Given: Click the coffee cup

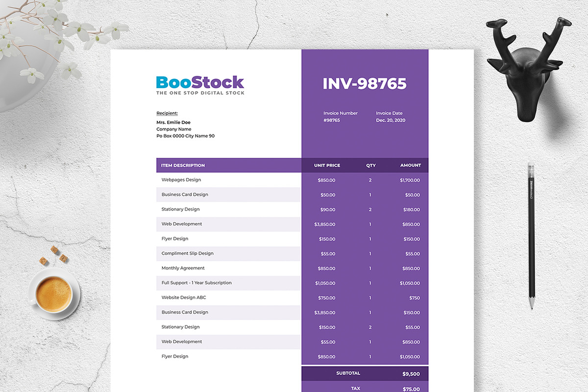Looking at the screenshot, I should (x=53, y=294).
